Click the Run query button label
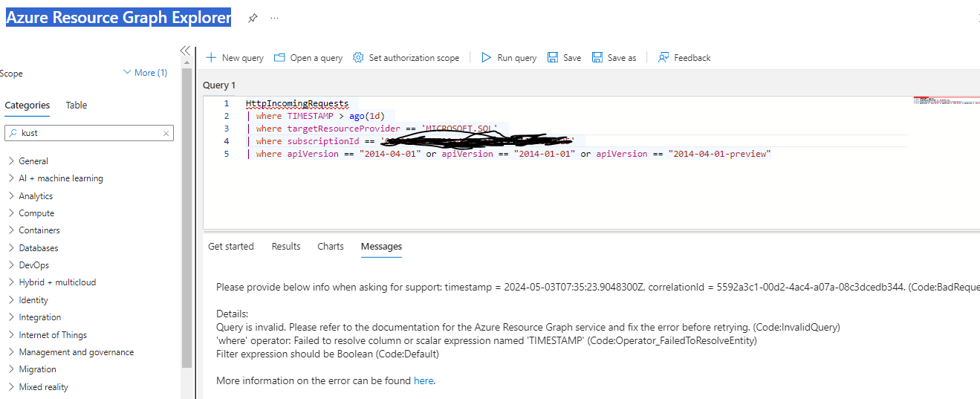The width and height of the screenshot is (980, 399). (x=517, y=58)
